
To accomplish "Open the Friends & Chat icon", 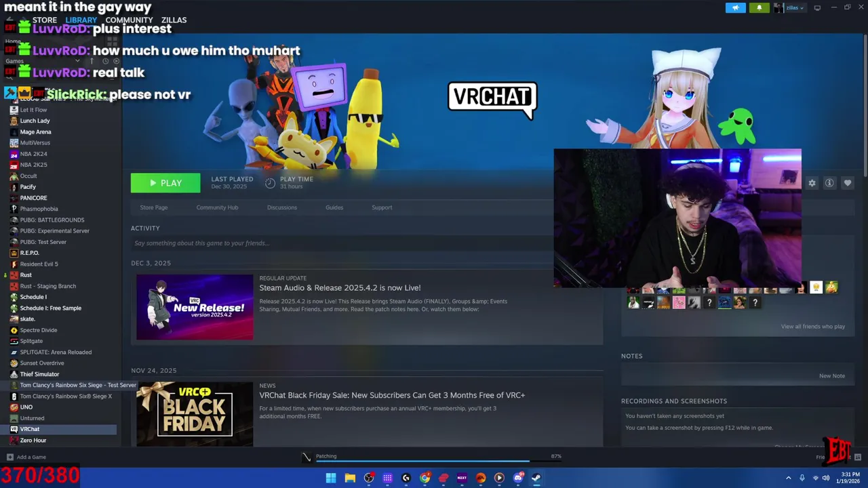I will tap(858, 457).
